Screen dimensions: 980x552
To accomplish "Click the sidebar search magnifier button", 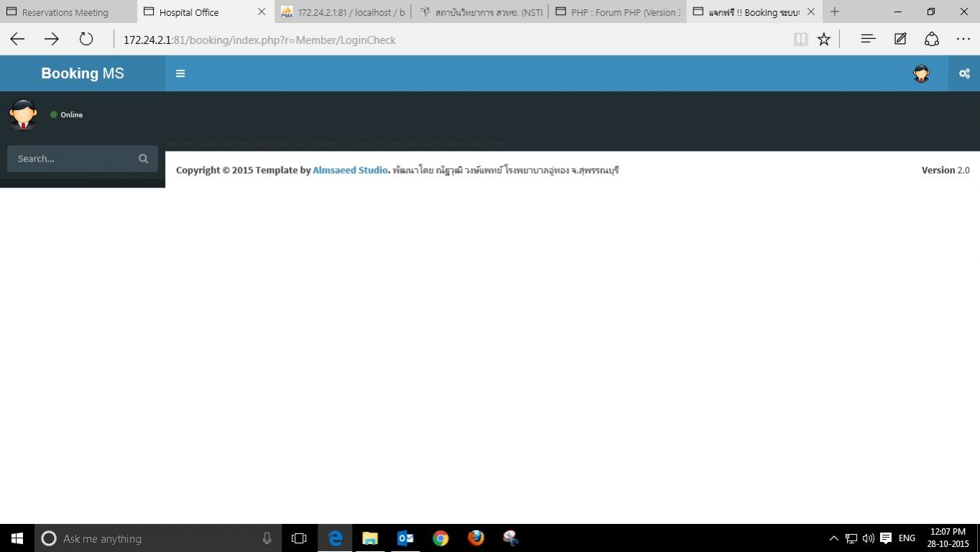I will [x=143, y=159].
